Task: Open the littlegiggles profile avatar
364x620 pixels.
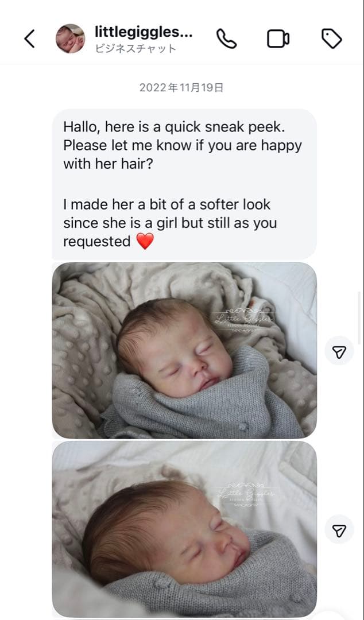Action: pos(70,38)
